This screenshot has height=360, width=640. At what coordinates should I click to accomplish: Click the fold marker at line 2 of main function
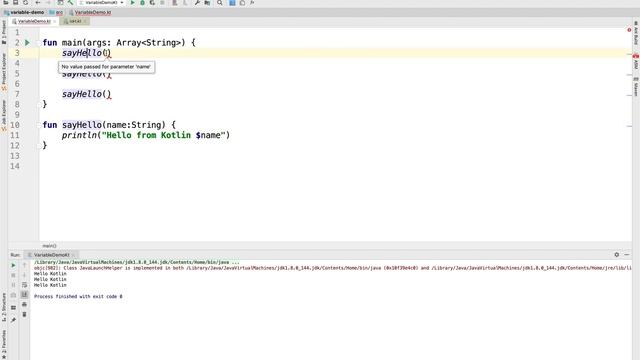38,42
